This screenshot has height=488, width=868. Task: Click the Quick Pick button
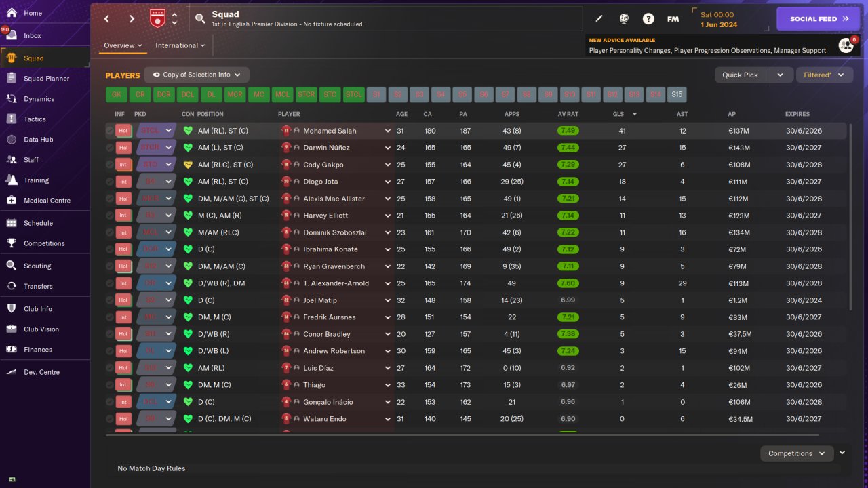741,75
